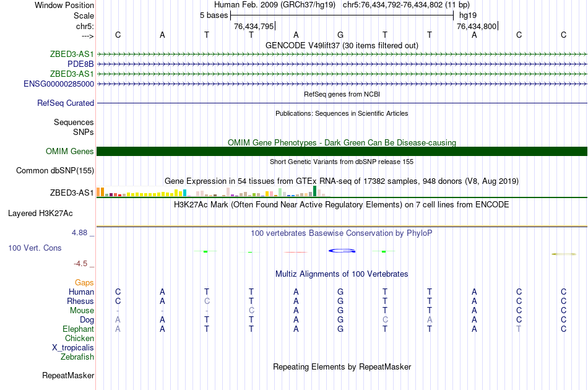Select the OMIM Genes track label

pyautogui.click(x=70, y=152)
